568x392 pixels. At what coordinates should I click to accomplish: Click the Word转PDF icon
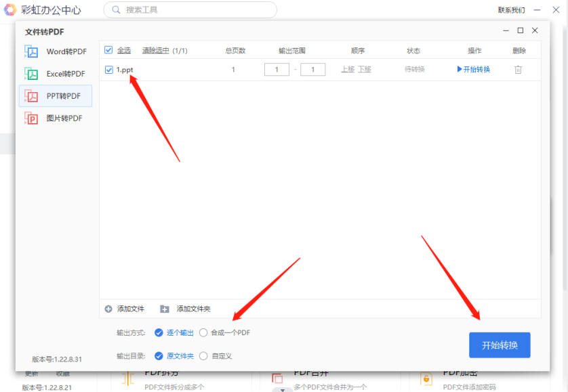coord(31,51)
